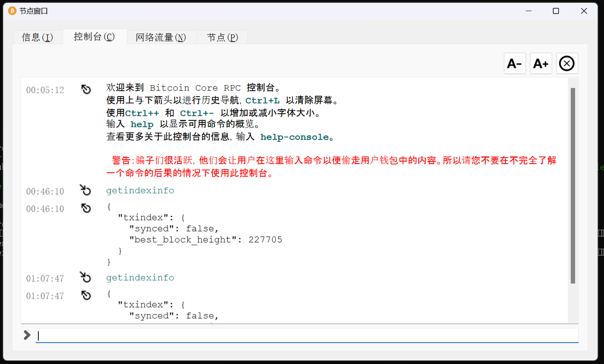The image size is (604, 364).
Task: Click the prompt chevron icon beside the command input
Action: (27, 335)
